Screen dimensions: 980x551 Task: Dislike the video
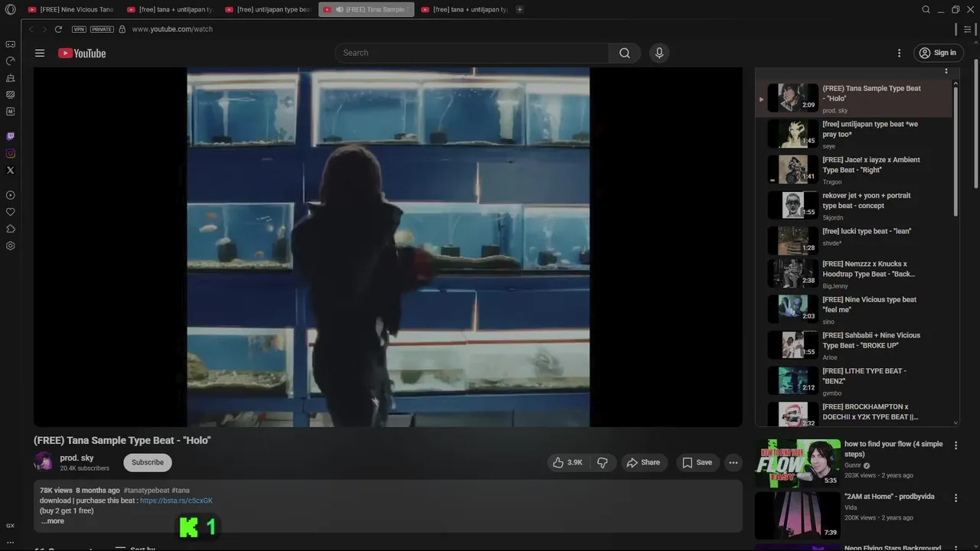click(603, 462)
